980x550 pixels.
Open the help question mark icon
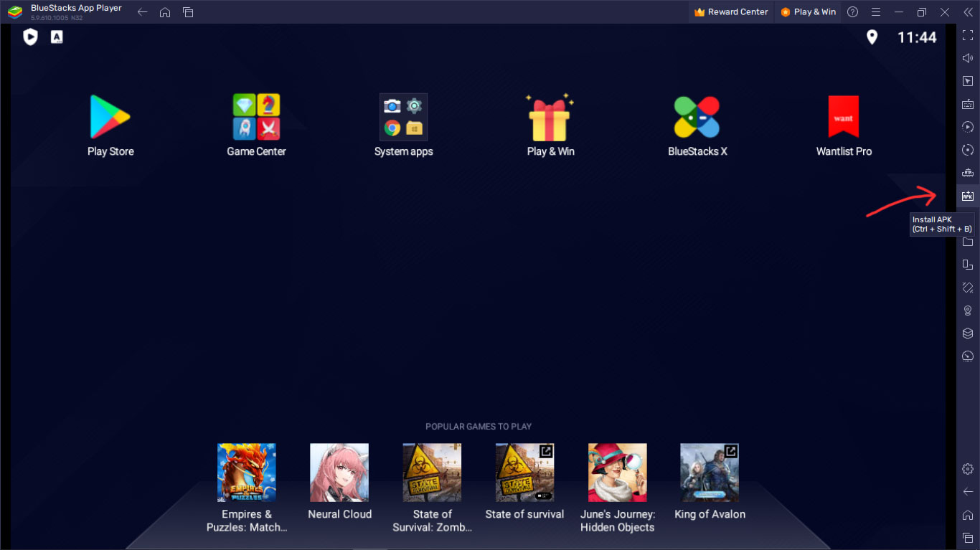tap(852, 12)
